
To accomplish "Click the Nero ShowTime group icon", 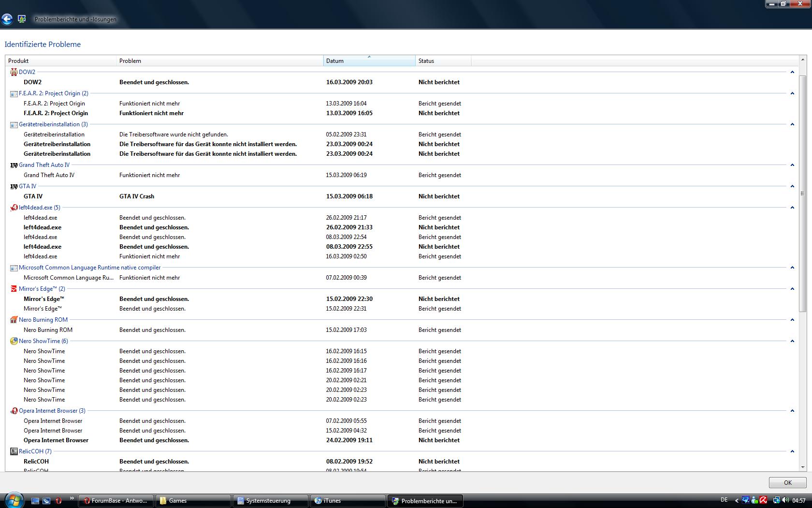I will [14, 341].
